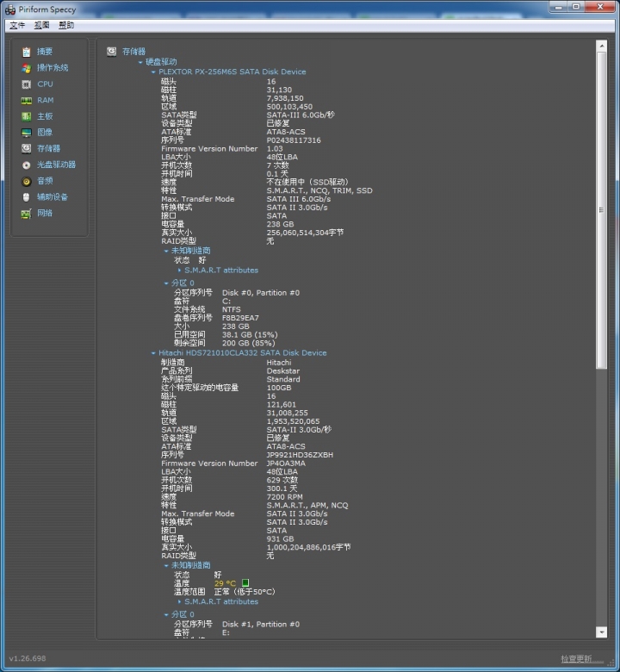Image resolution: width=620 pixels, height=672 pixels.
Task: Collapse PLEXTOR's 未知制造商 node
Action: (x=166, y=251)
